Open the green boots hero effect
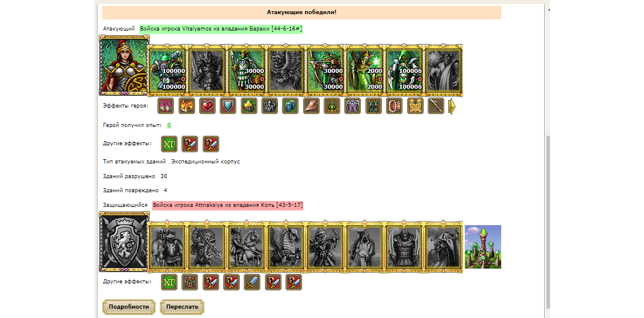644x318 pixels. 373,106
